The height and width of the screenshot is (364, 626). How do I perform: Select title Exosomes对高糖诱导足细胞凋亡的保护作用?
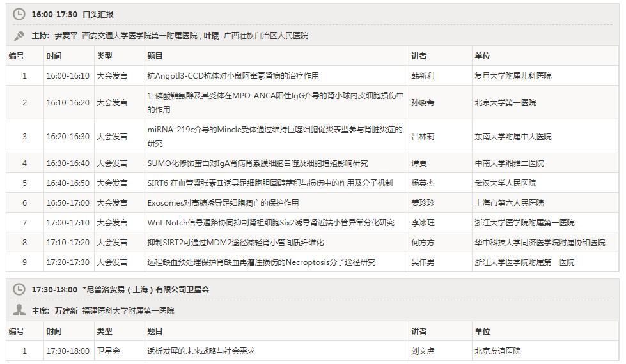[x=223, y=202]
